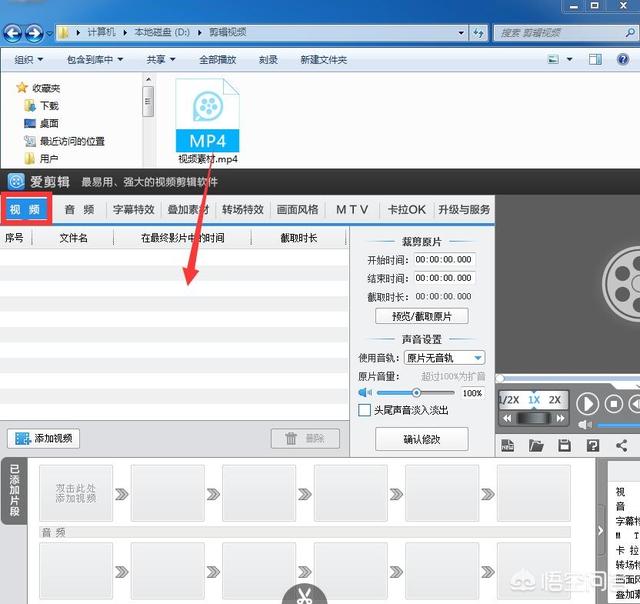Screen dimensions: 640x604
Task: Open the 卡拉OK tab
Action: [x=407, y=210]
